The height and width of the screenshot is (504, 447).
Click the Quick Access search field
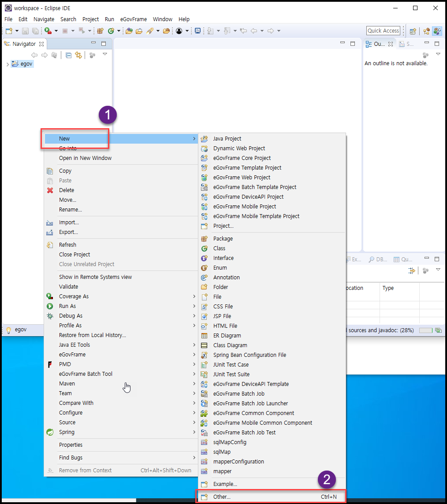384,31
